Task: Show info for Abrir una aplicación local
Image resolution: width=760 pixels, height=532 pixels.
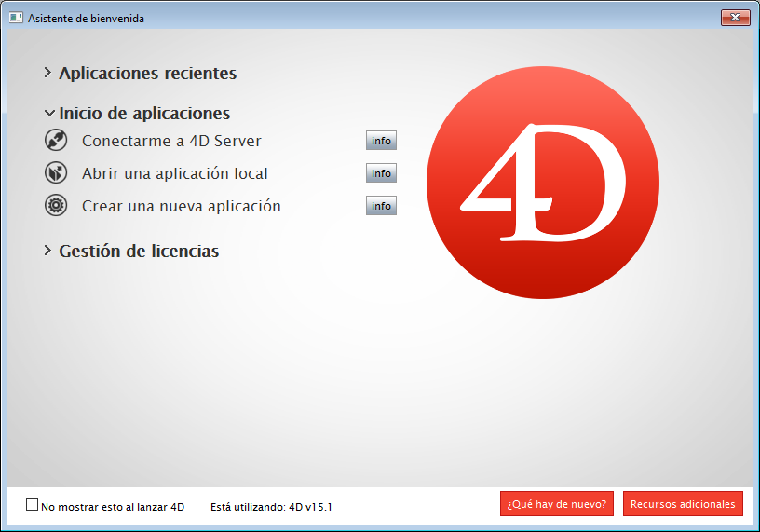Action: point(381,173)
